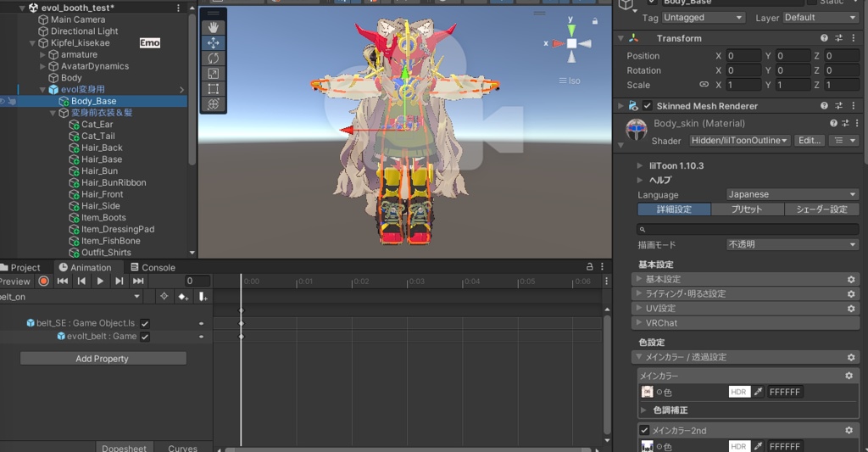This screenshot has height=452, width=868.
Task: Click the Edit... shader button
Action: [810, 141]
